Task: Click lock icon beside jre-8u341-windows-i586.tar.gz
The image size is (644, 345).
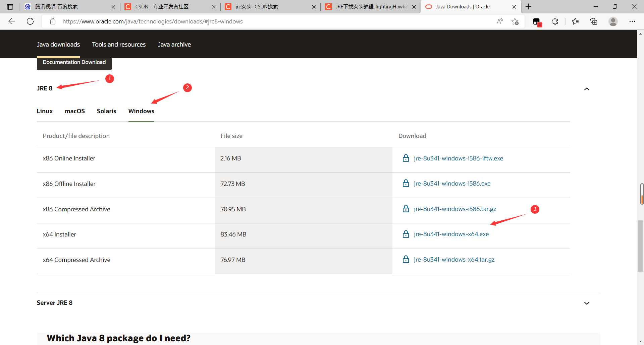Action: point(406,209)
